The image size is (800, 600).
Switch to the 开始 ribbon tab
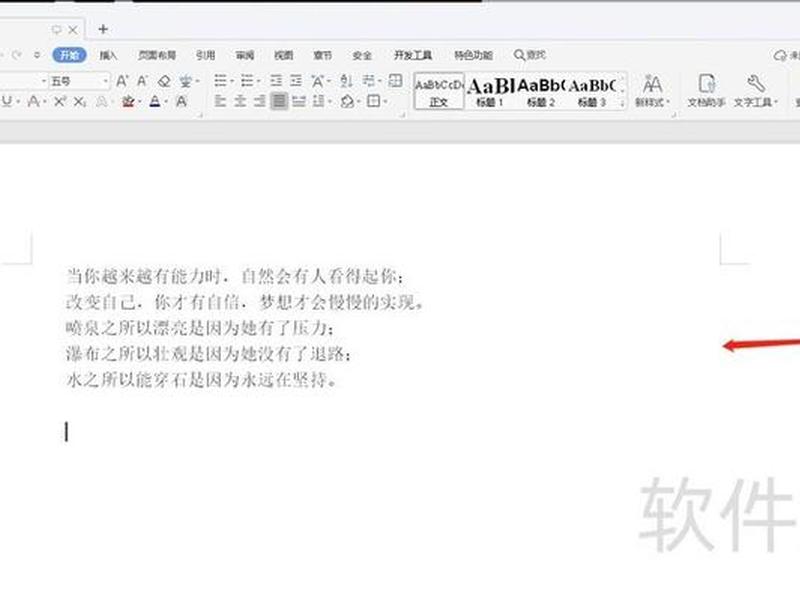tap(69, 55)
